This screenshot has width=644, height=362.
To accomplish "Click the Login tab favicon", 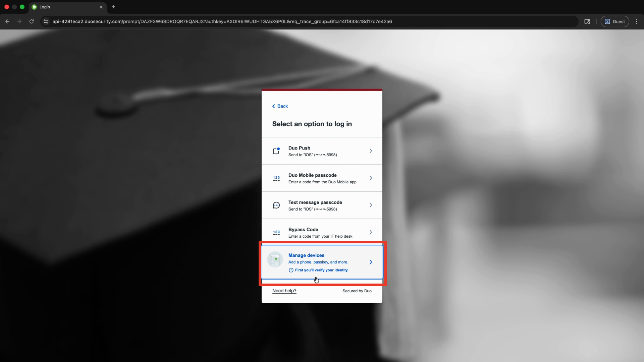I will [x=34, y=7].
